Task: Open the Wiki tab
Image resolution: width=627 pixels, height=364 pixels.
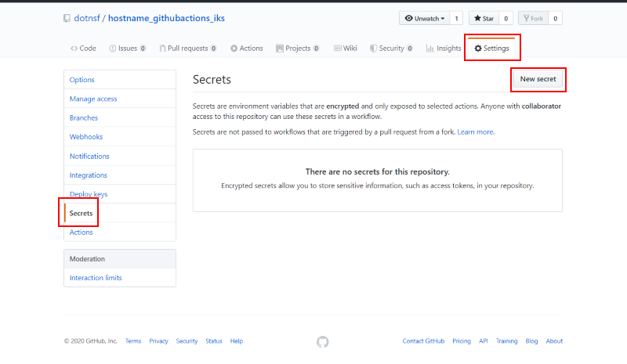Action: pyautogui.click(x=346, y=49)
